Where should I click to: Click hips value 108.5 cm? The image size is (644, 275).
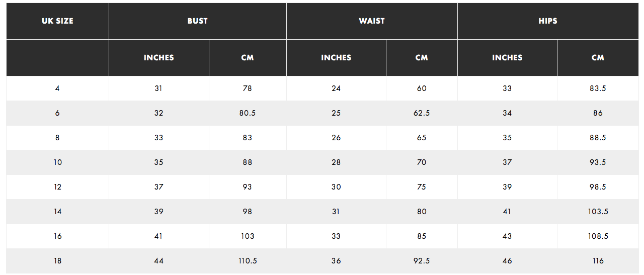click(x=598, y=236)
